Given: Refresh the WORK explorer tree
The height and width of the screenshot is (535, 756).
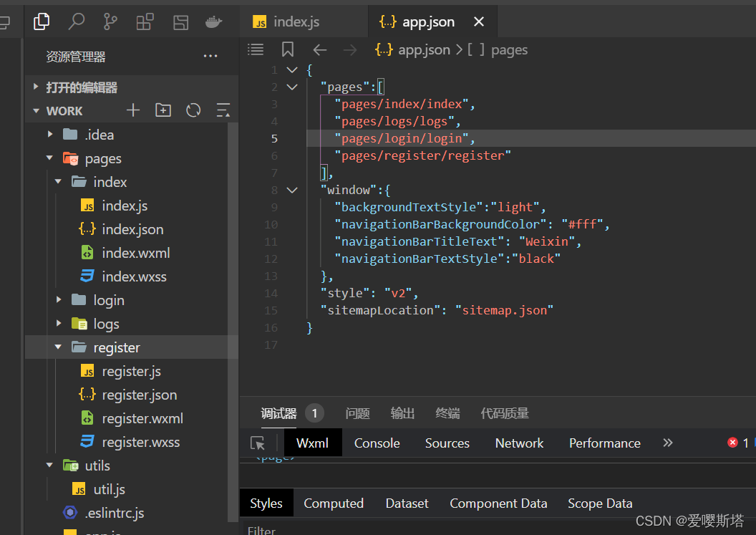Looking at the screenshot, I should [x=193, y=110].
